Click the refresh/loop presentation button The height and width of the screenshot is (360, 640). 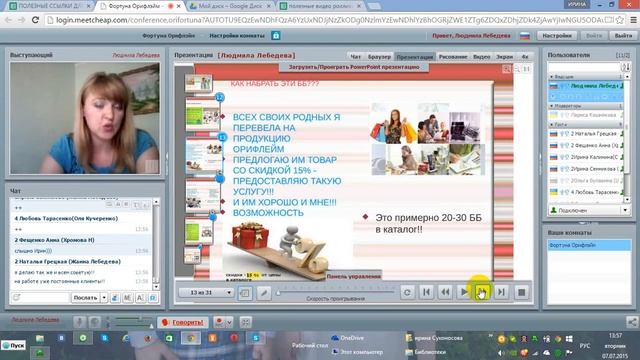point(407,292)
